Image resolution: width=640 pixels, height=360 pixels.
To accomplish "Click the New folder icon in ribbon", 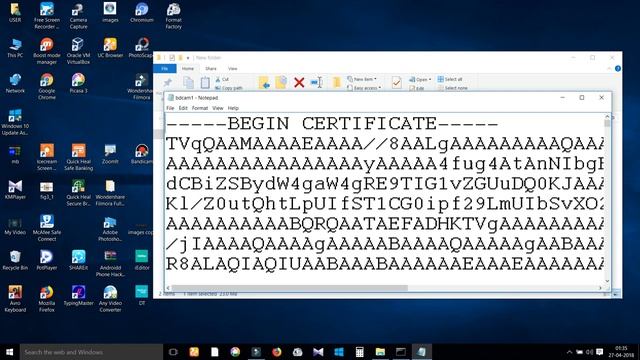I will (336, 83).
